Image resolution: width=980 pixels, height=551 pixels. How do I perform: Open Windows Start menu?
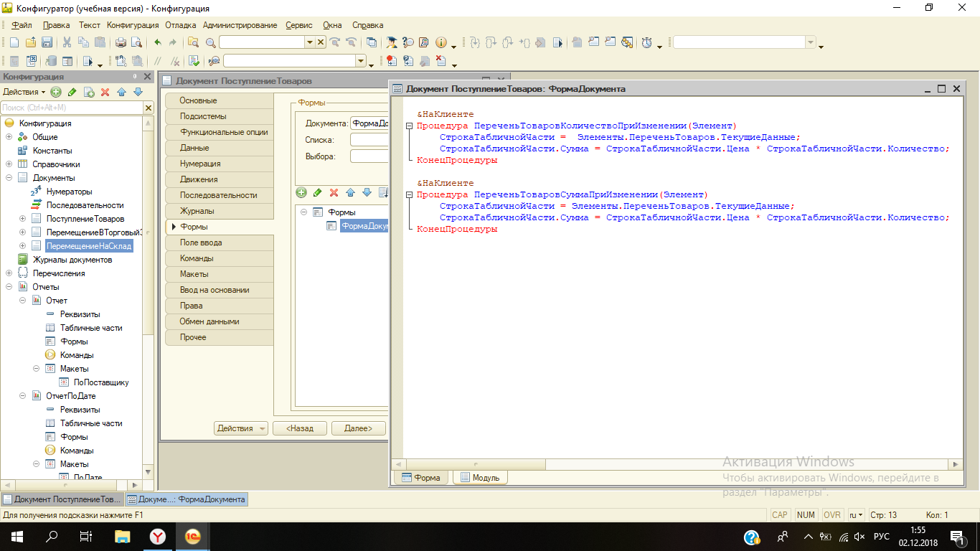coord(17,536)
